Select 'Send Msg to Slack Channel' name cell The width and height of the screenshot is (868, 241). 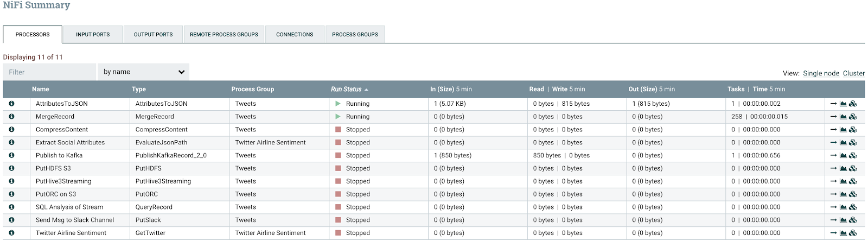[75, 220]
